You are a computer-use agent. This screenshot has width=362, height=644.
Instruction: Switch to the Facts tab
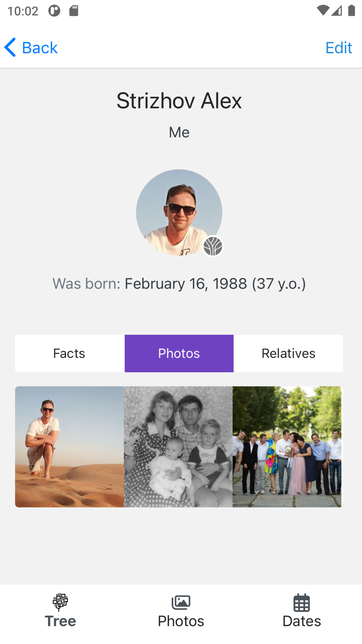pos(69,353)
